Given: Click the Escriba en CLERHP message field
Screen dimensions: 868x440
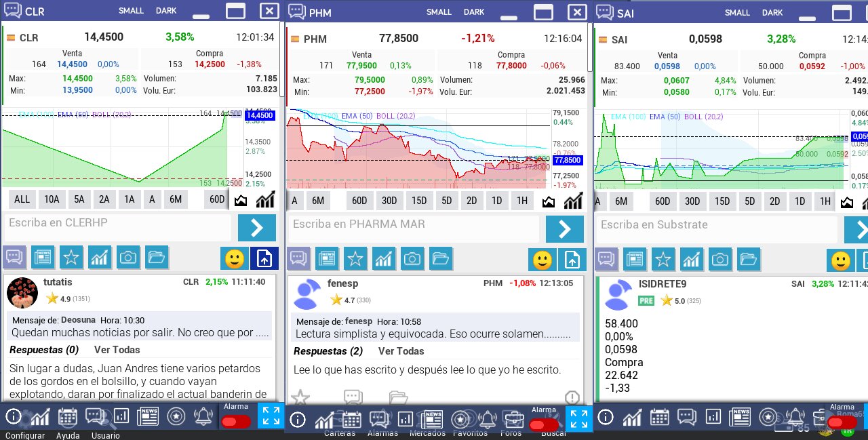Looking at the screenshot, I should tap(118, 228).
